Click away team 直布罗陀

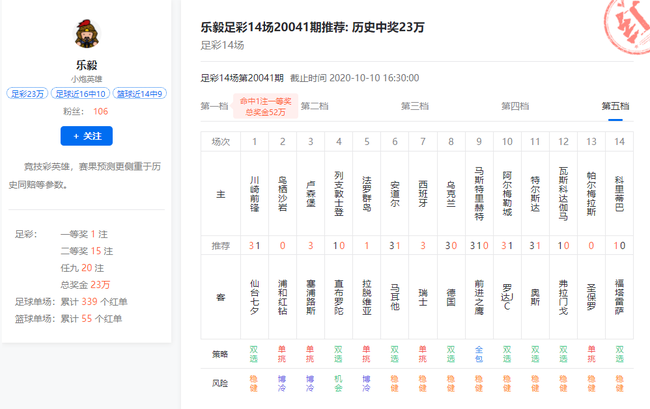(339, 297)
